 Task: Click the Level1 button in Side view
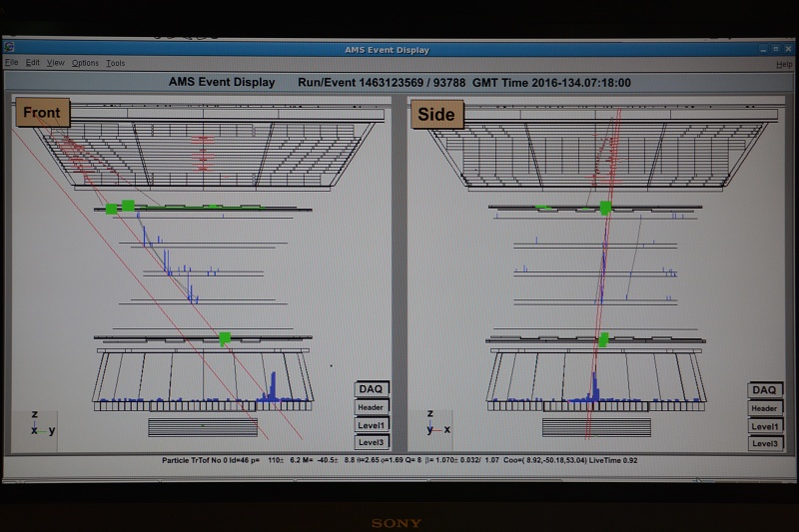(x=764, y=426)
